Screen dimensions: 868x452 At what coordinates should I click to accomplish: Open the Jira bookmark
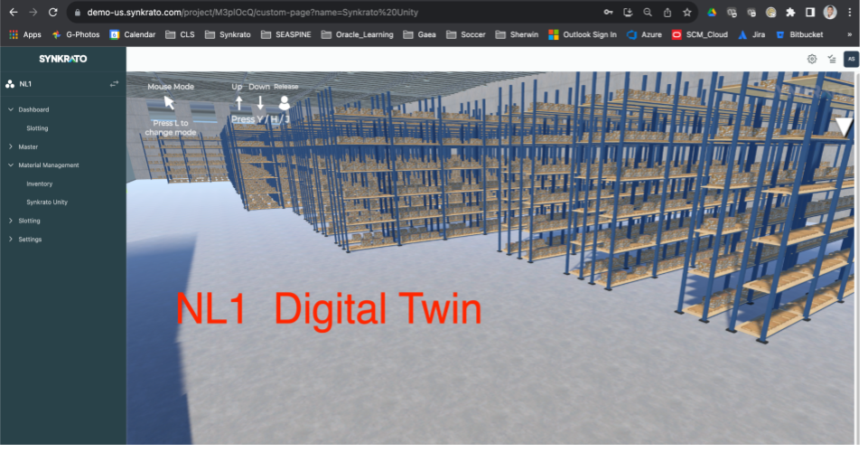pyautogui.click(x=751, y=34)
